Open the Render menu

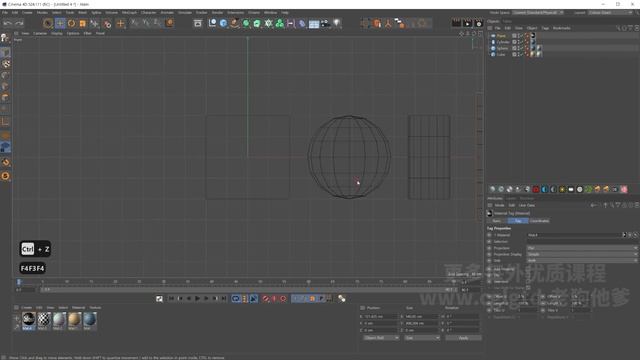pos(217,13)
